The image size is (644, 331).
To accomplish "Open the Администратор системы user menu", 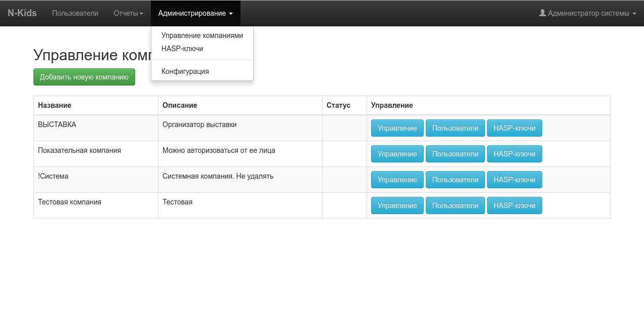I will click(x=587, y=13).
